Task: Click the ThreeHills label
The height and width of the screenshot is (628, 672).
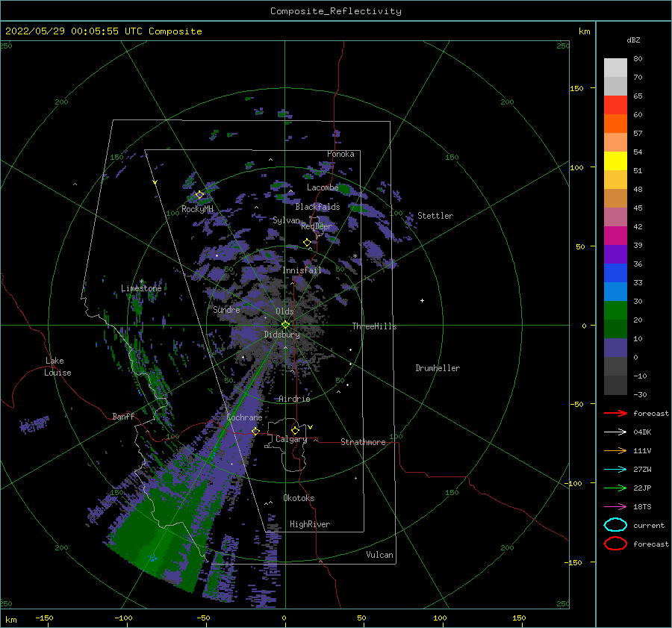Action: click(x=374, y=326)
